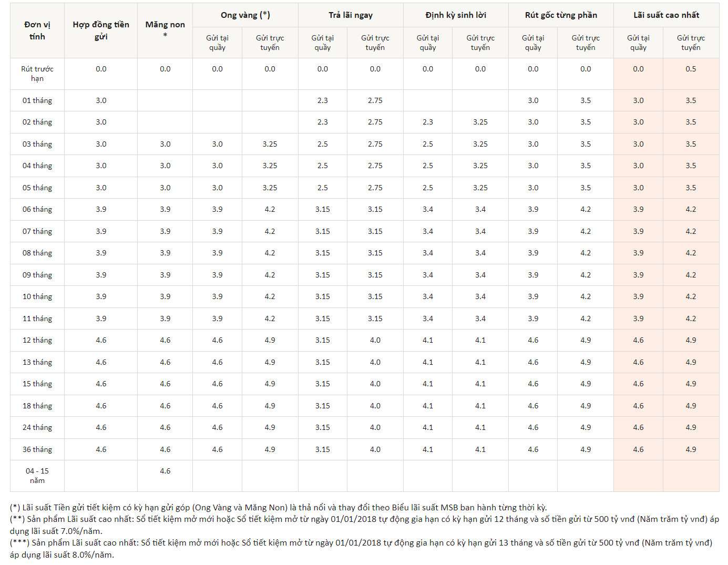Select the "Lãi suất cao nhất" header

pyautogui.click(x=666, y=15)
